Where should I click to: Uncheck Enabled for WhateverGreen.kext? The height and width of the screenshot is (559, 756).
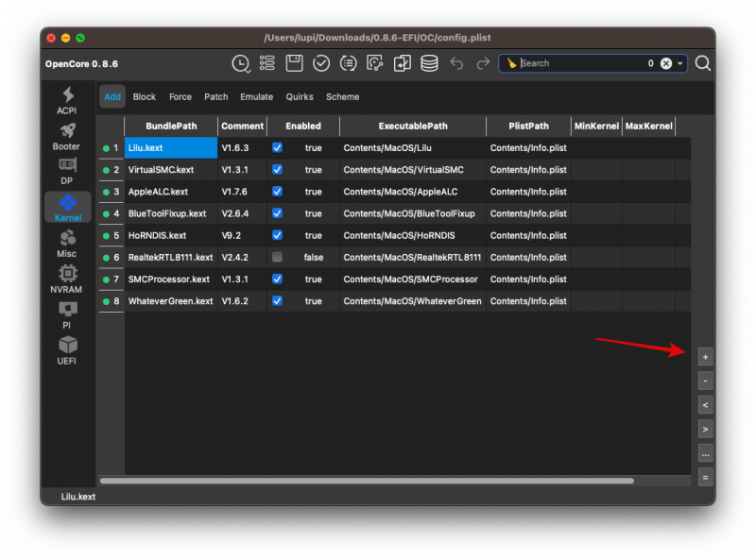click(x=277, y=301)
